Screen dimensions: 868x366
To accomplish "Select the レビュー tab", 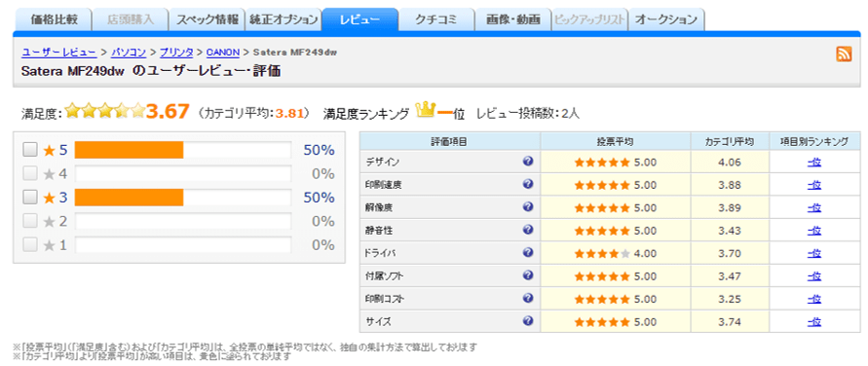I will pos(359,19).
